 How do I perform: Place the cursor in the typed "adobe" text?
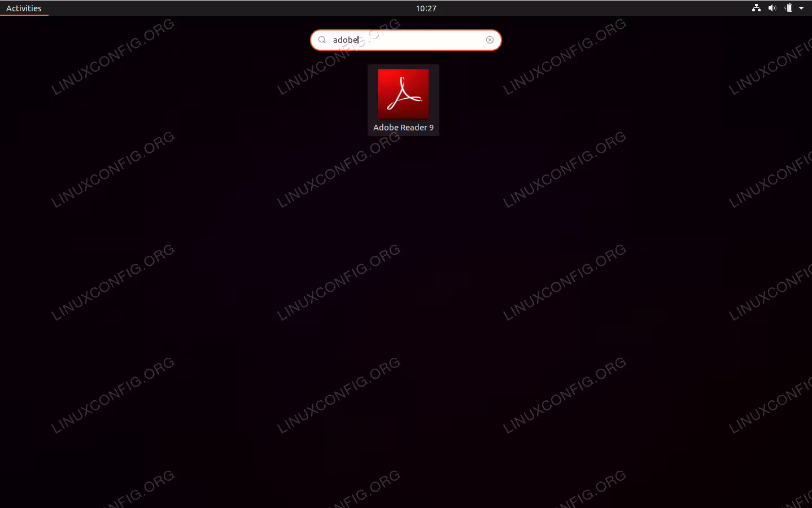tap(345, 40)
